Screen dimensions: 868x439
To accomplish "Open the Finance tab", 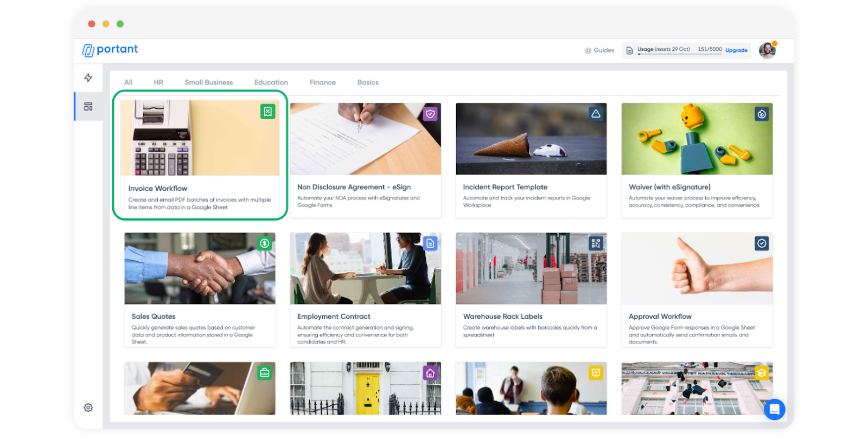I will [323, 82].
